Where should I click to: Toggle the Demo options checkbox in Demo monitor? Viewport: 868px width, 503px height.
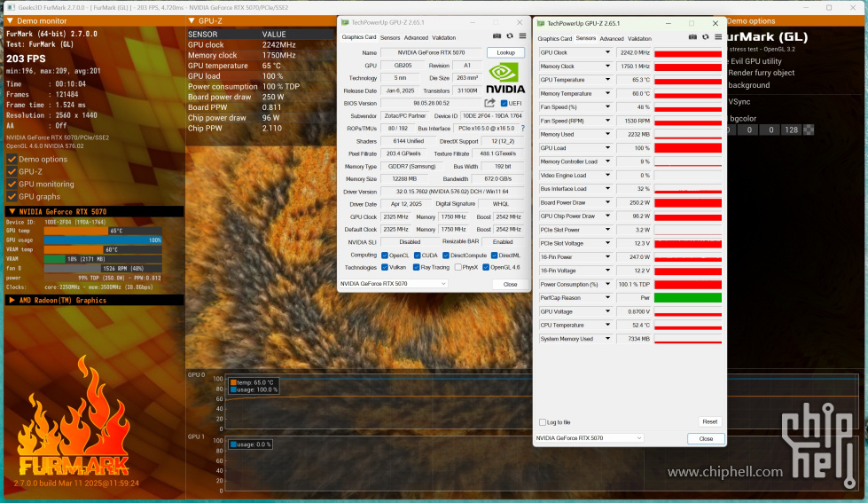(x=12, y=159)
